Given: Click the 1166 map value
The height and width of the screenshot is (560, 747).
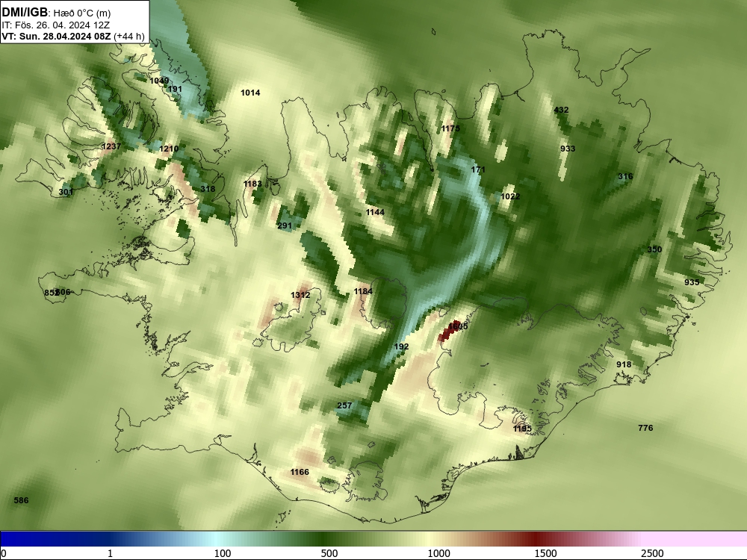Looking at the screenshot, I should coord(300,472).
